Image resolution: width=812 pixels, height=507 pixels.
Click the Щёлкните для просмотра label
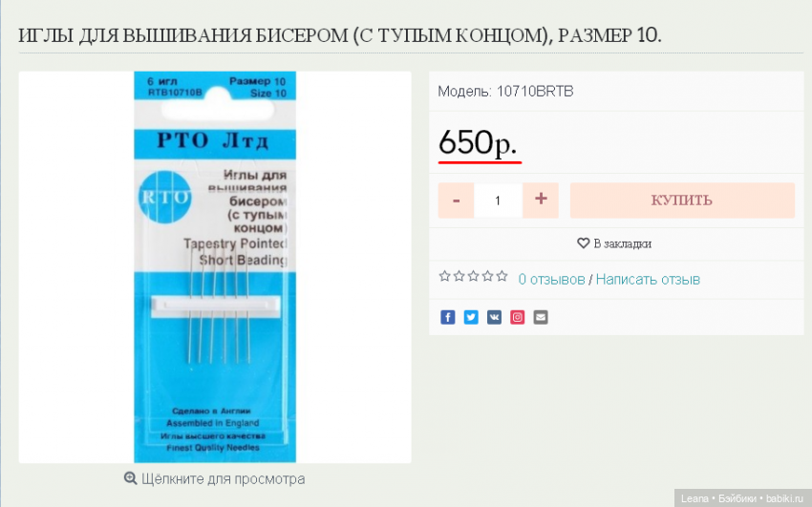tap(224, 479)
